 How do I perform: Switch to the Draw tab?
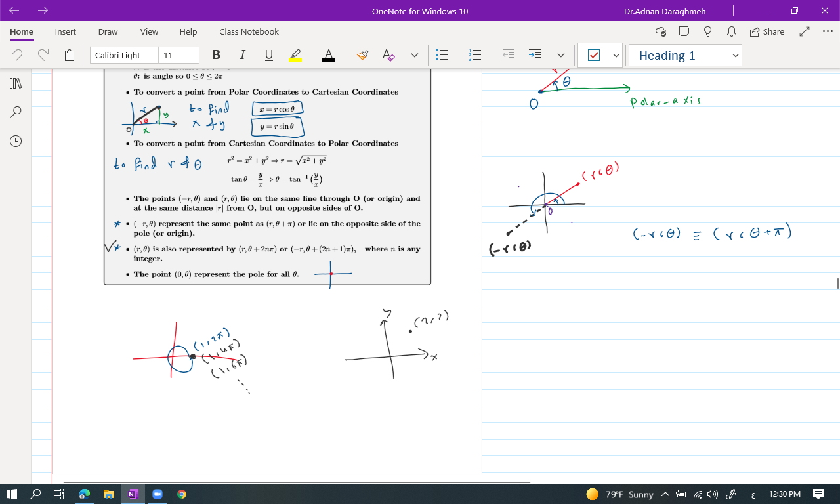coord(108,31)
